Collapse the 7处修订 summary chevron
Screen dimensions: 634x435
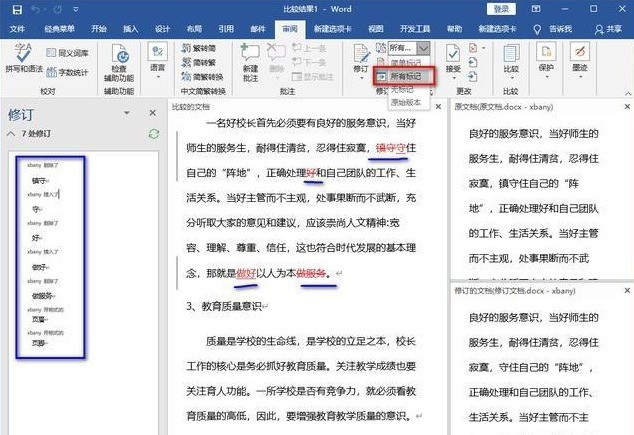(x=11, y=133)
